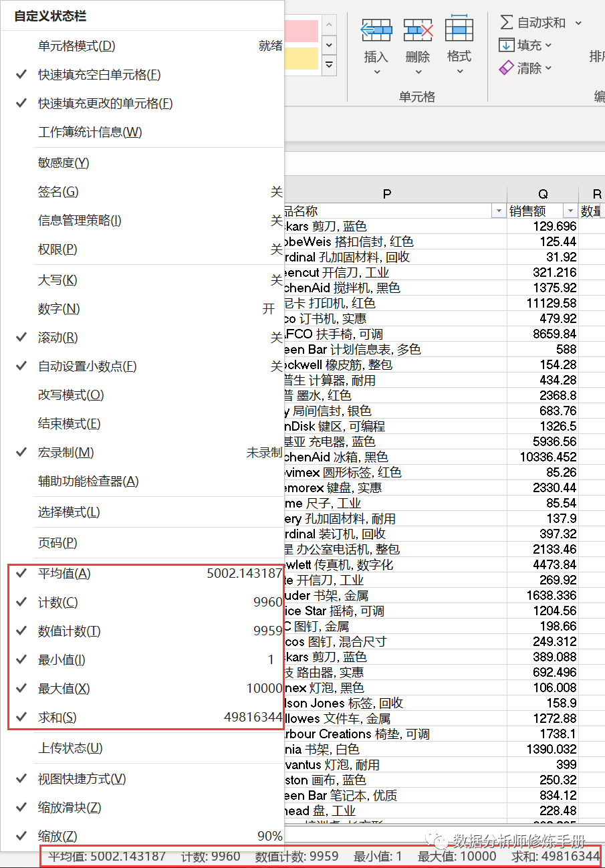
Task: Click the Delete cells icon
Action: (x=418, y=29)
